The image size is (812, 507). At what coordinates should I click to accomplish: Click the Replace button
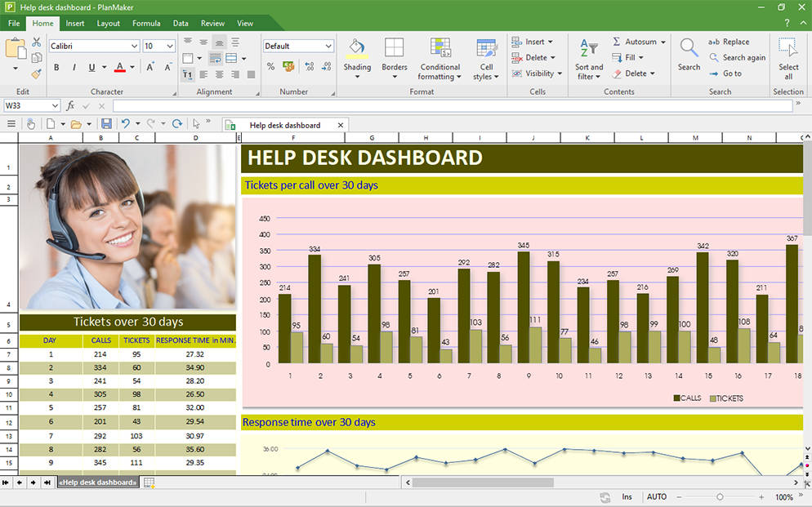click(729, 42)
